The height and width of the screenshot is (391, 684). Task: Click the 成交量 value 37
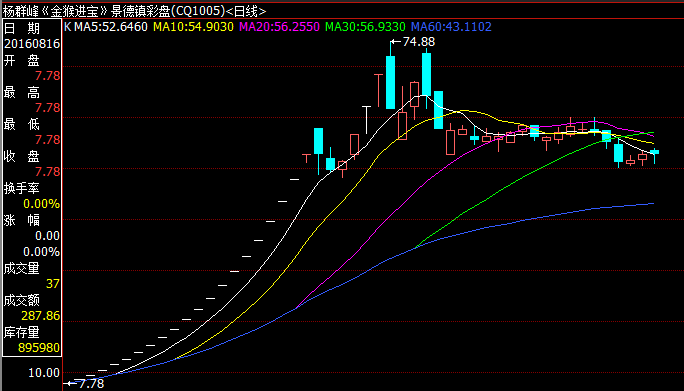coord(53,284)
